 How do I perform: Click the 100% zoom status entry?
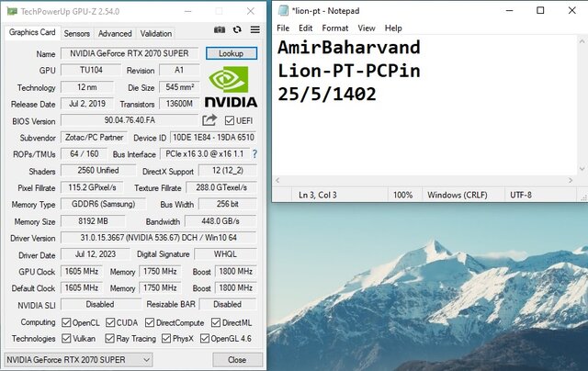[402, 195]
